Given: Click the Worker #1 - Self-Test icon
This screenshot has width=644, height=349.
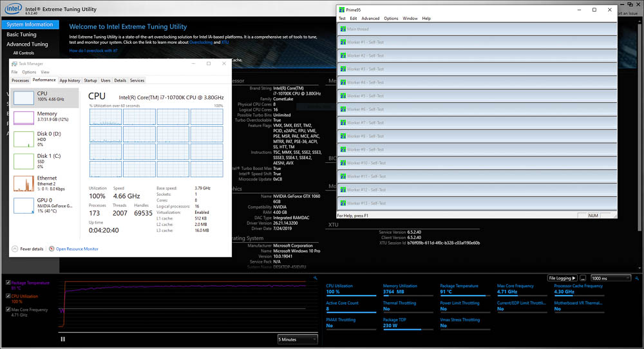Looking at the screenshot, I should point(343,42).
